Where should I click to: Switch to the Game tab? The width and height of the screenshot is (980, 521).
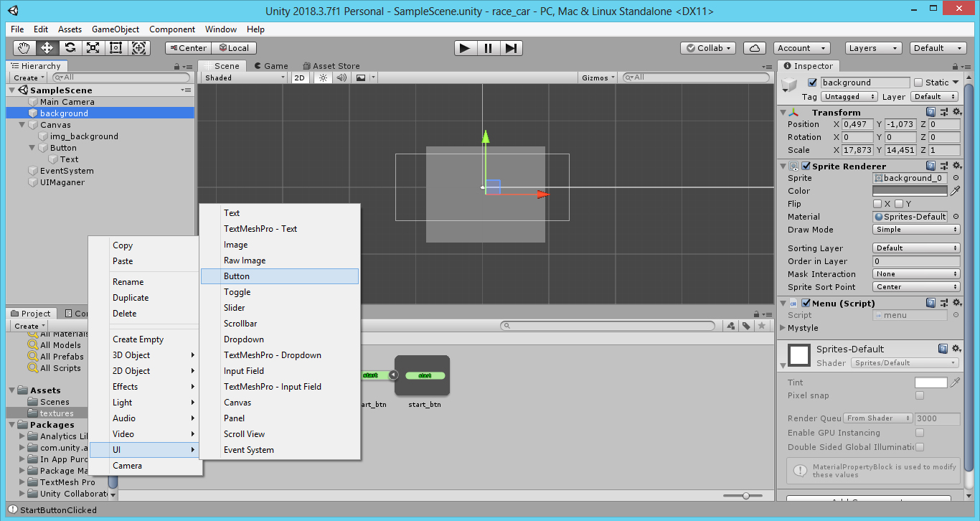tap(271, 66)
